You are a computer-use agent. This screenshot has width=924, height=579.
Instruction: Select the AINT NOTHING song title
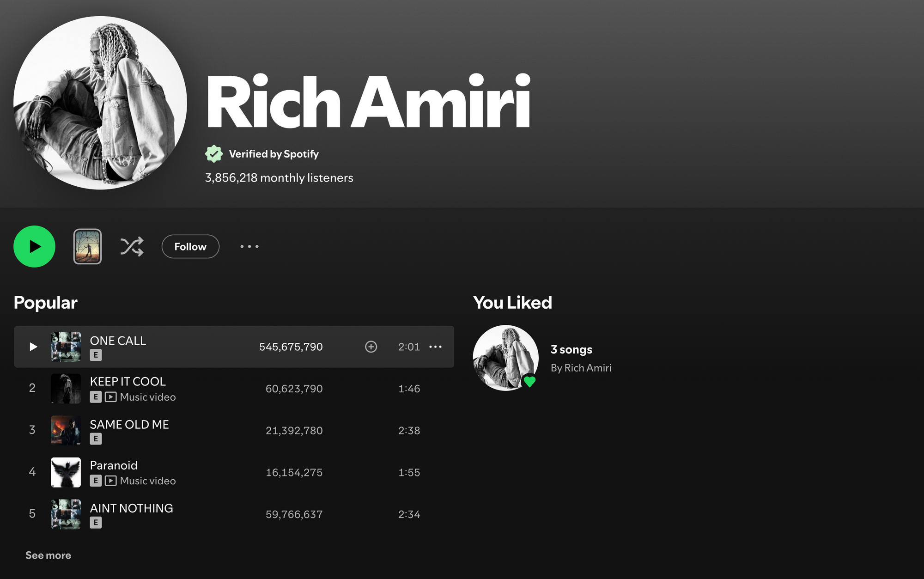point(131,508)
